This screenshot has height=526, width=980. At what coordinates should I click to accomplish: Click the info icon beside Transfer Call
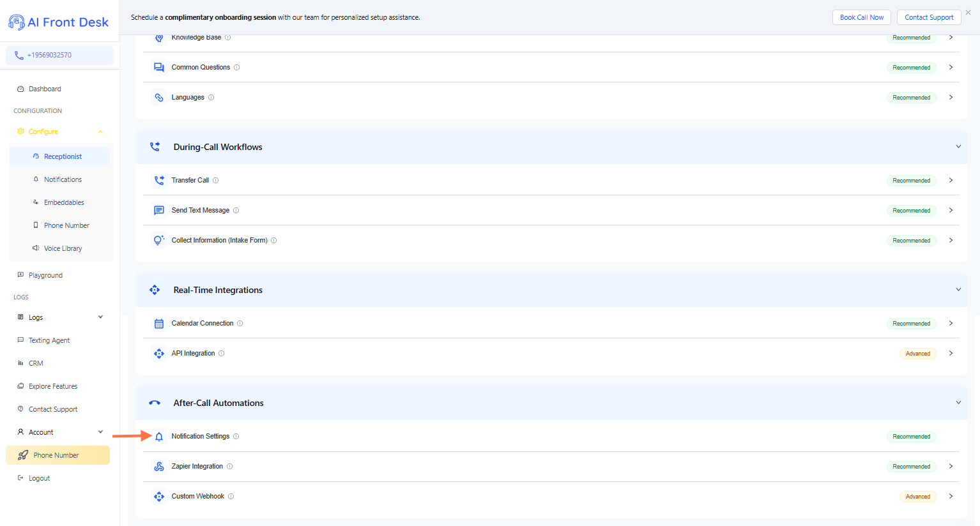coord(215,181)
